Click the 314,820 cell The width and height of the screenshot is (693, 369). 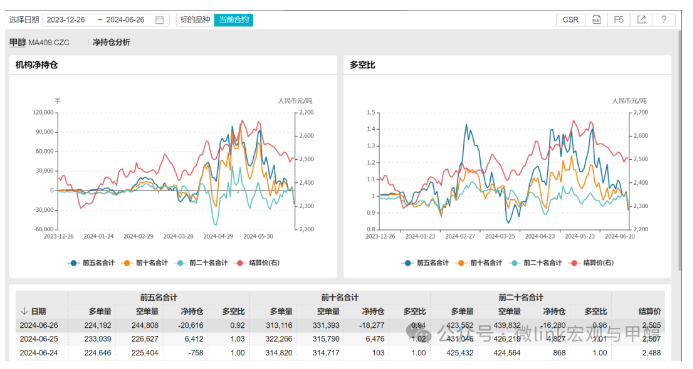279,353
